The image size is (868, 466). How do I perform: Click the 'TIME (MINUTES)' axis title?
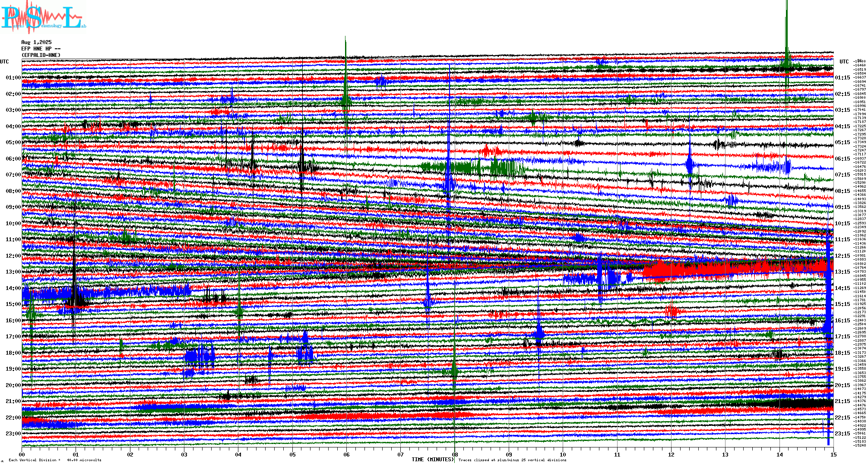coord(433,460)
